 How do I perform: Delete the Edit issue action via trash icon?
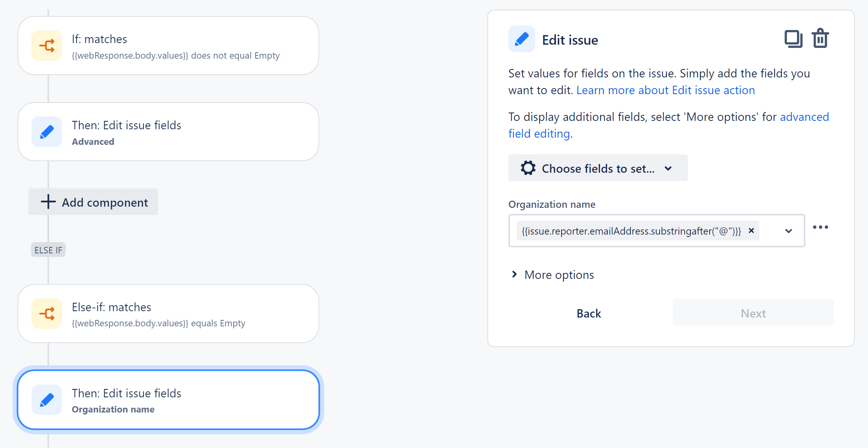pyautogui.click(x=820, y=39)
